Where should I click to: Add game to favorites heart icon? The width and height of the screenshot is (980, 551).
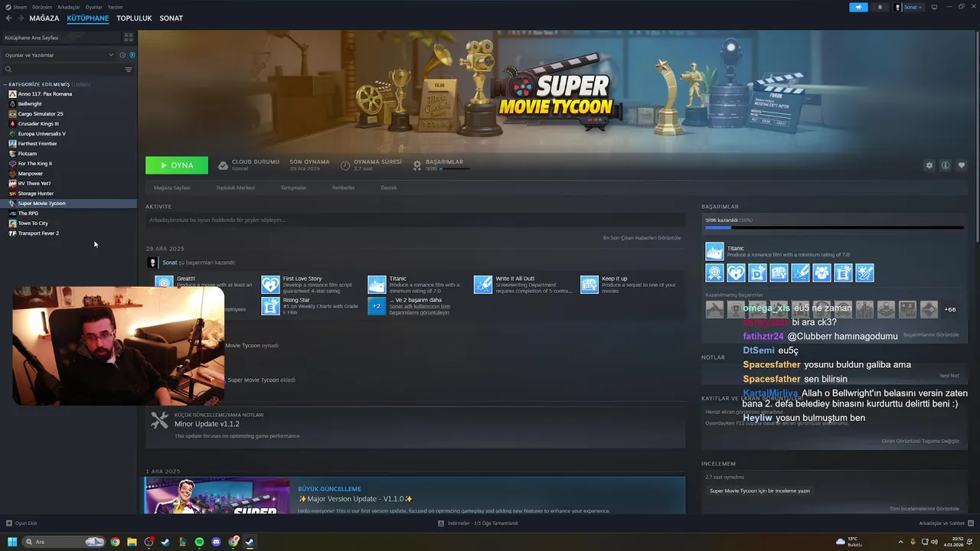[962, 165]
